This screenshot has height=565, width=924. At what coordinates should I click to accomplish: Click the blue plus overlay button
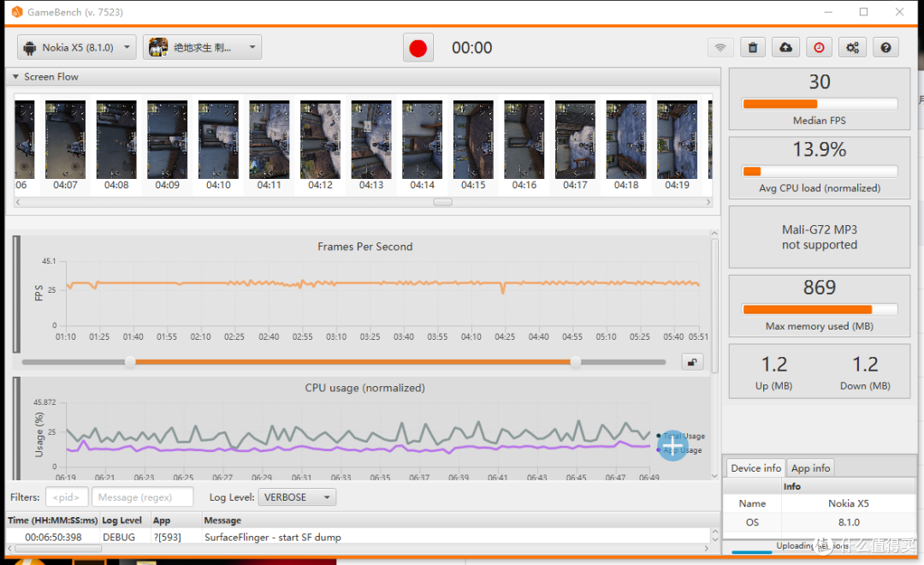click(672, 446)
